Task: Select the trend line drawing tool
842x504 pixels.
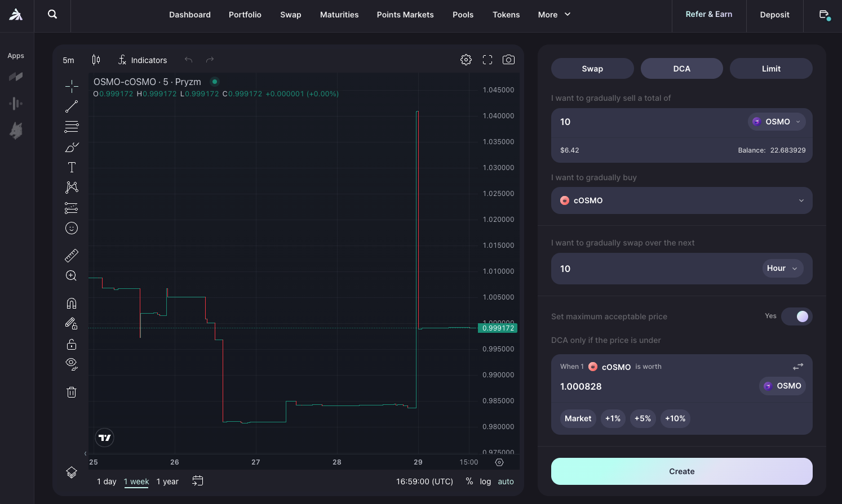Action: pyautogui.click(x=72, y=106)
